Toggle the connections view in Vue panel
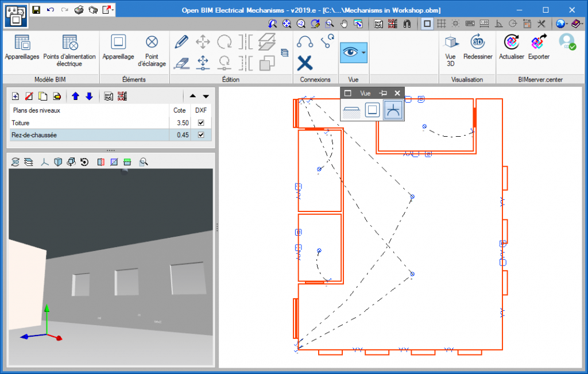588x374 pixels. click(x=393, y=110)
